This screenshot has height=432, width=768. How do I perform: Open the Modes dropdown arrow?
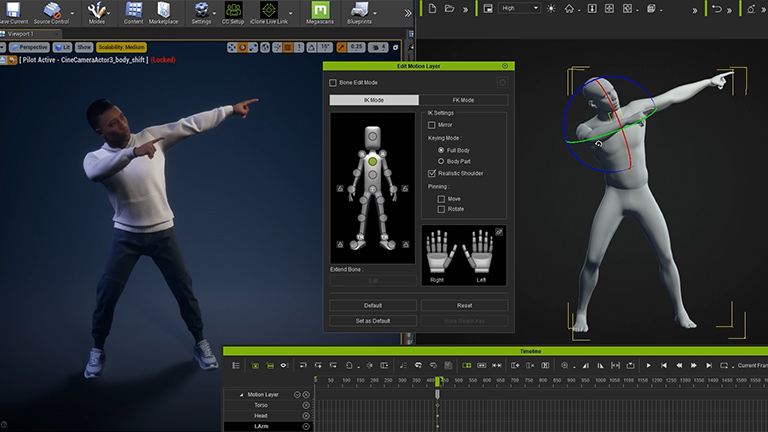(108, 13)
